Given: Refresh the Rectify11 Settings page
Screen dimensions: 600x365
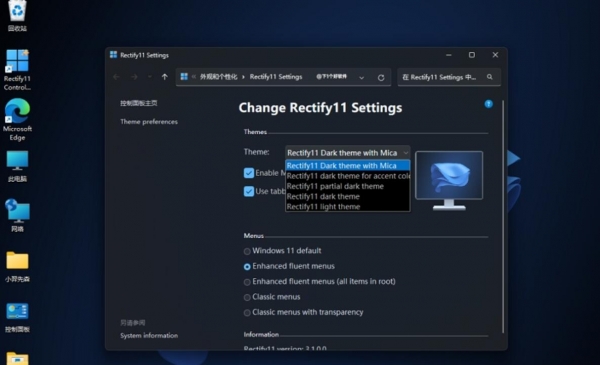Looking at the screenshot, I should pos(381,78).
